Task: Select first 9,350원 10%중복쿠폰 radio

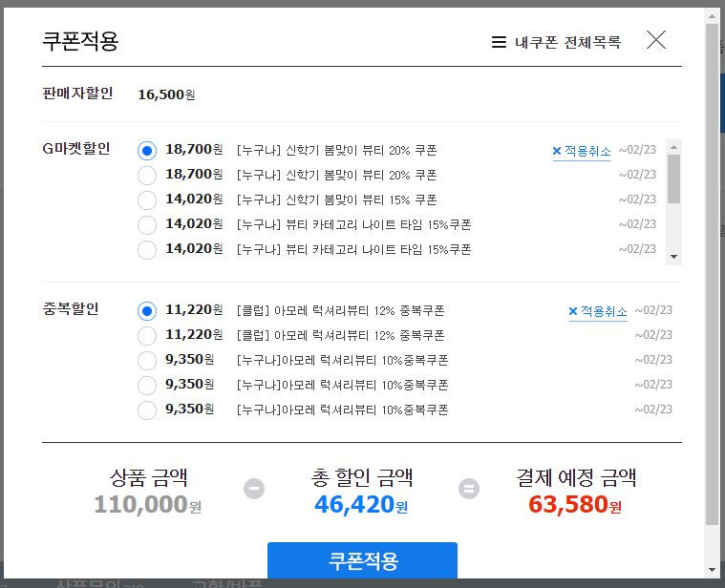Action: [147, 361]
